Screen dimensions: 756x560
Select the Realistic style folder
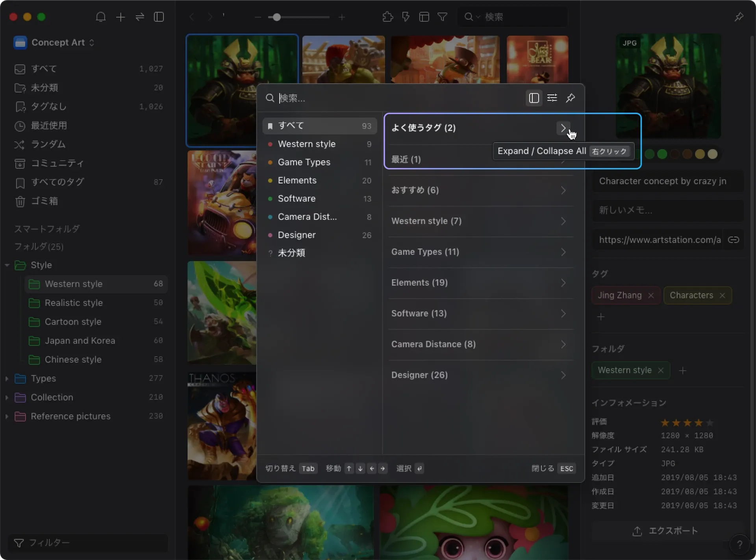[96, 303]
